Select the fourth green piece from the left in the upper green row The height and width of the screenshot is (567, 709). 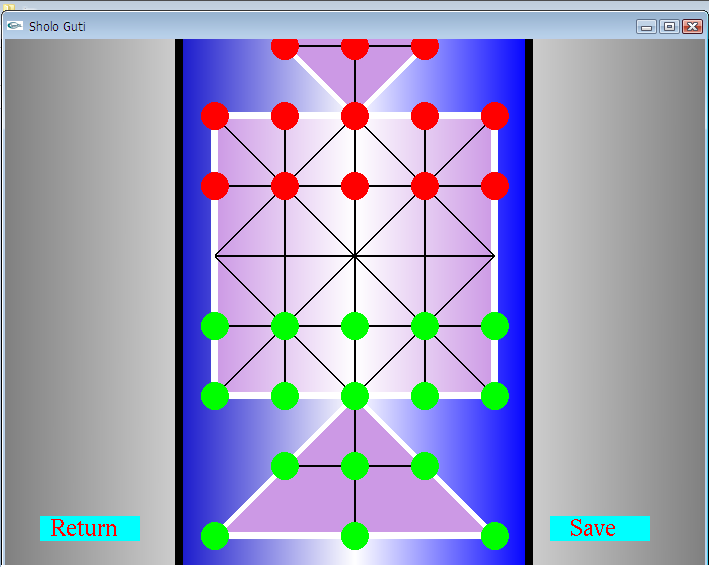pos(425,326)
